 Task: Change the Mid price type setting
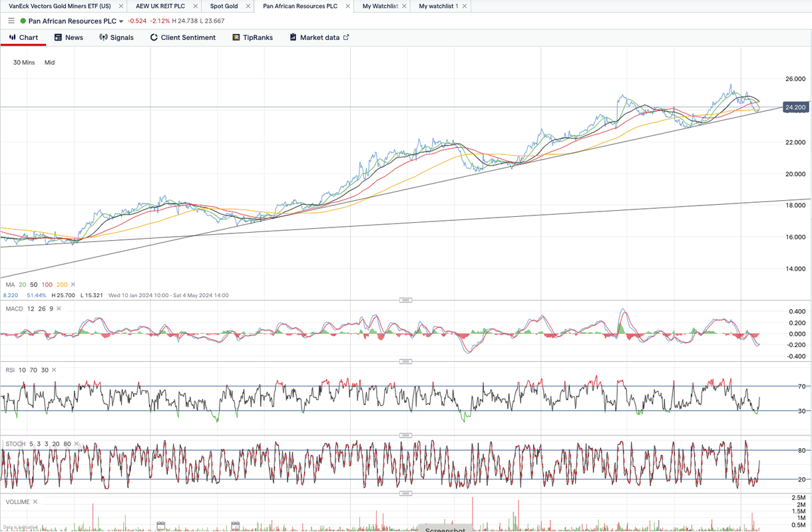(49, 63)
